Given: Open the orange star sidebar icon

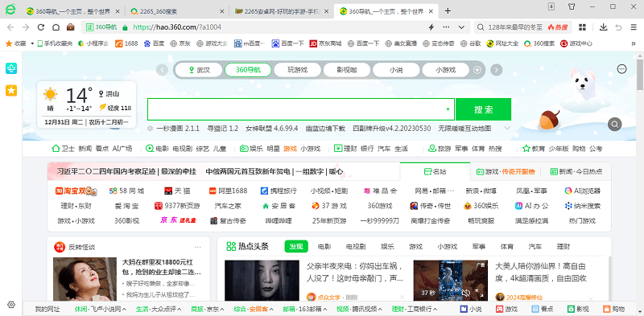Looking at the screenshot, I should [x=11, y=91].
